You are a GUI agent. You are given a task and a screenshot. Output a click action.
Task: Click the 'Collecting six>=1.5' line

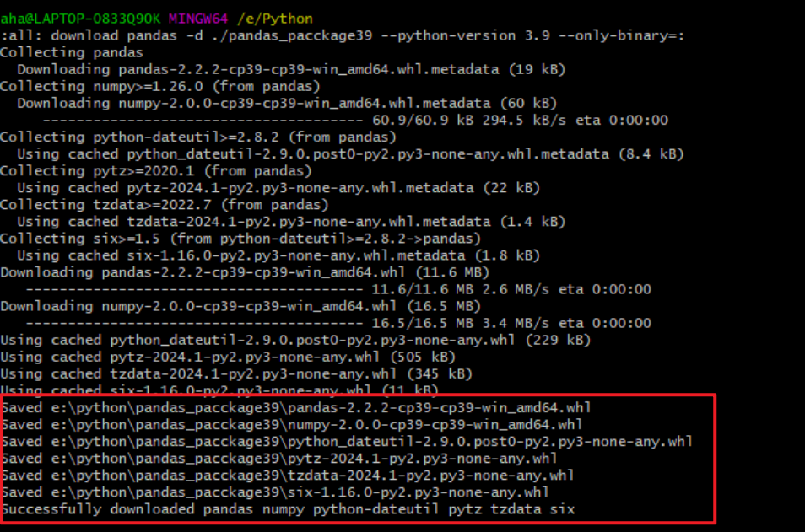coord(240,239)
